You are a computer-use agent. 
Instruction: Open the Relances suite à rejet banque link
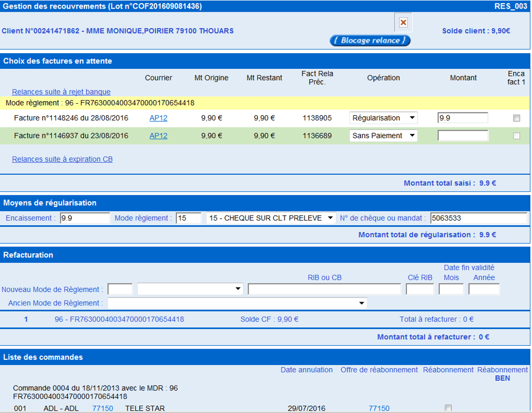tap(61, 92)
